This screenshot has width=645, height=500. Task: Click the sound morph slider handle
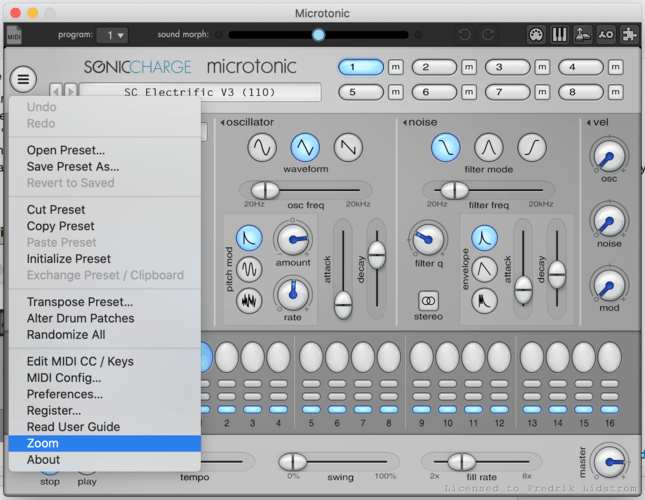tap(318, 35)
